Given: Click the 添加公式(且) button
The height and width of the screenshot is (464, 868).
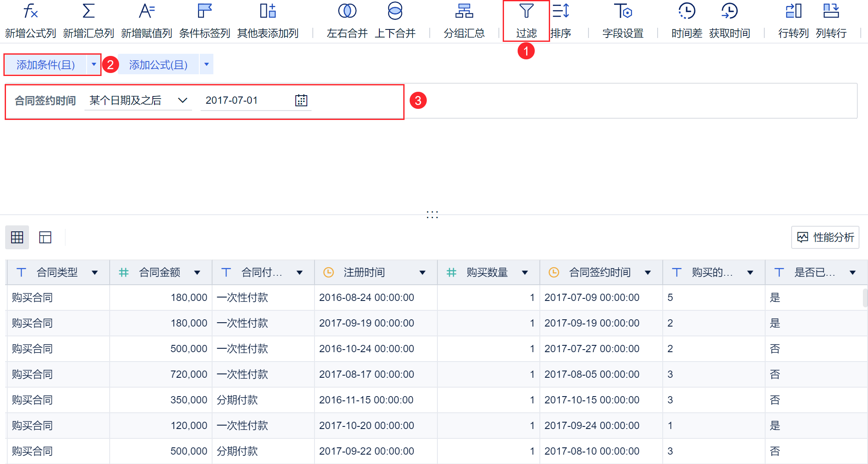Looking at the screenshot, I should coord(158,64).
